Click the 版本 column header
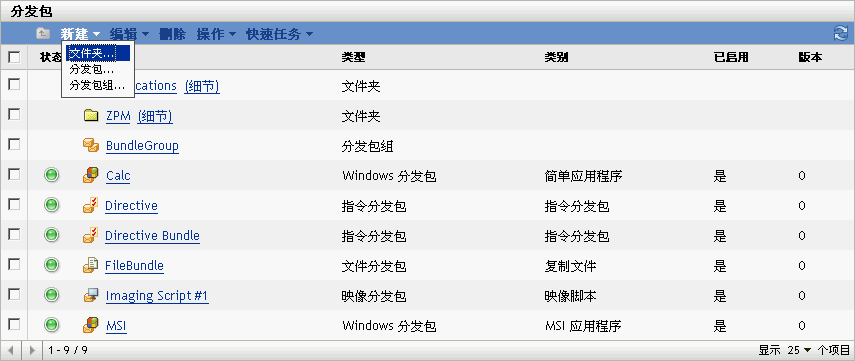This screenshot has width=855, height=361. click(x=810, y=57)
